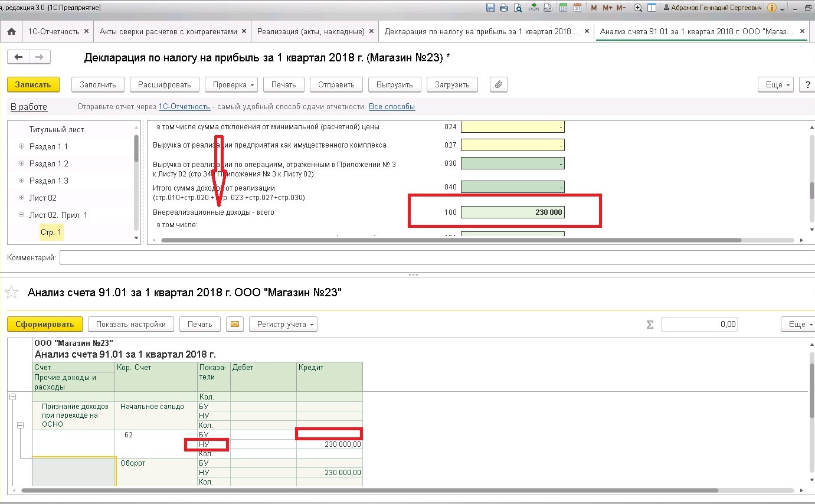
Task: Switch to Декларация по налогу на прибыль tab
Action: tap(481, 31)
